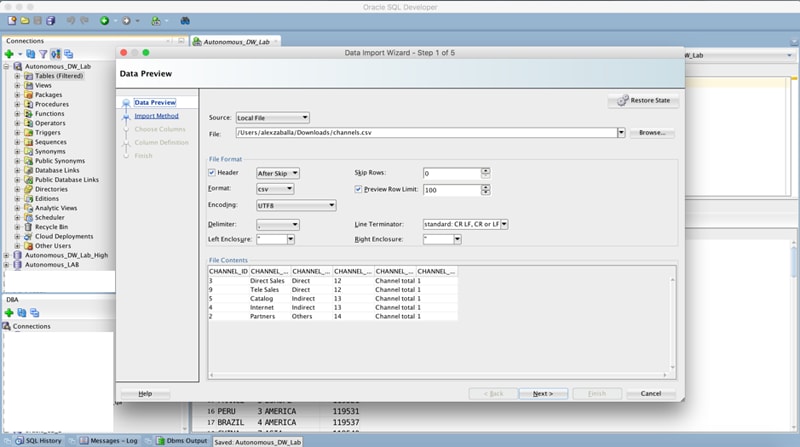
Task: Click Next to proceed in wizard
Action: pos(542,394)
